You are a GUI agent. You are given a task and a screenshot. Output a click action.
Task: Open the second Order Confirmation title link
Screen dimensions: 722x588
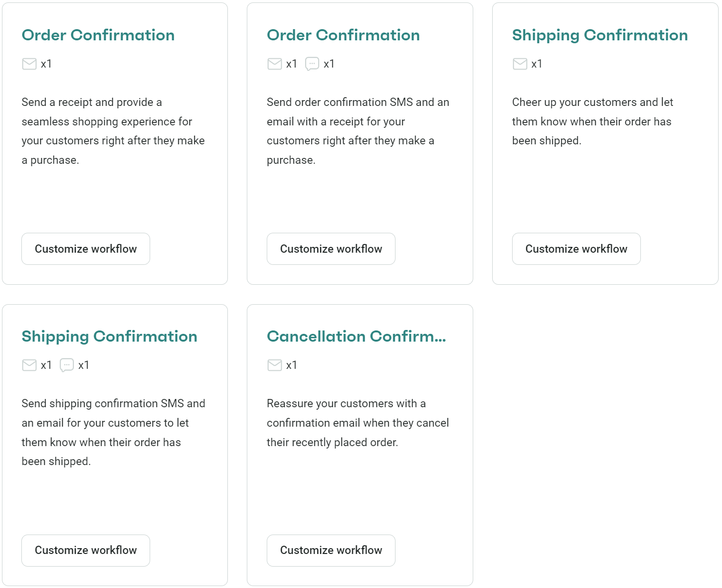click(x=343, y=35)
